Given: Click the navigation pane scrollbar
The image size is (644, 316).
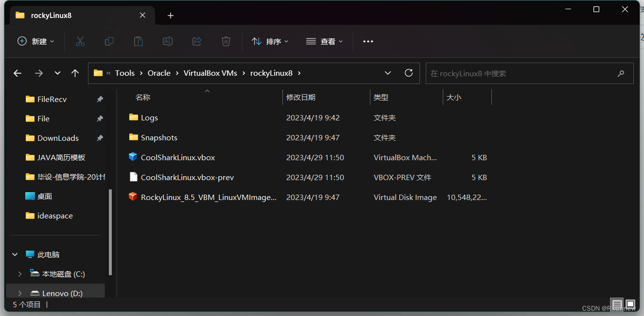Looking at the screenshot, I should click(x=110, y=232).
